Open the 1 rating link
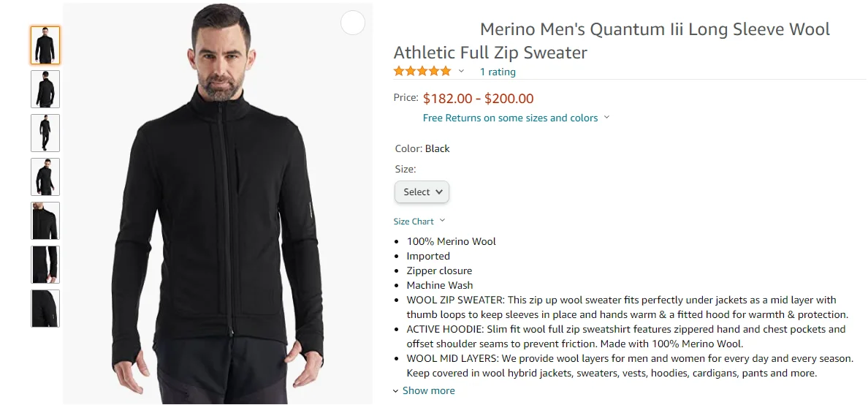Screen dimensions: 868x405 point(498,72)
